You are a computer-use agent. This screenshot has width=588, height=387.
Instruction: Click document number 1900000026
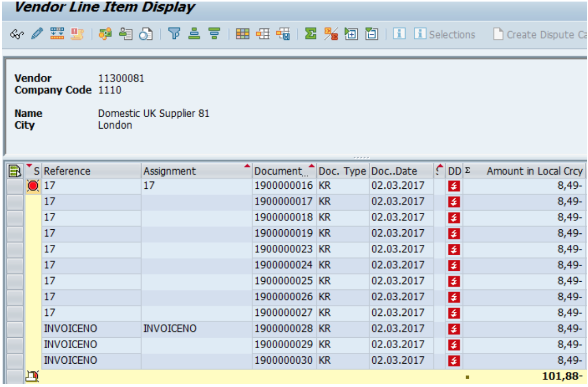pos(284,297)
